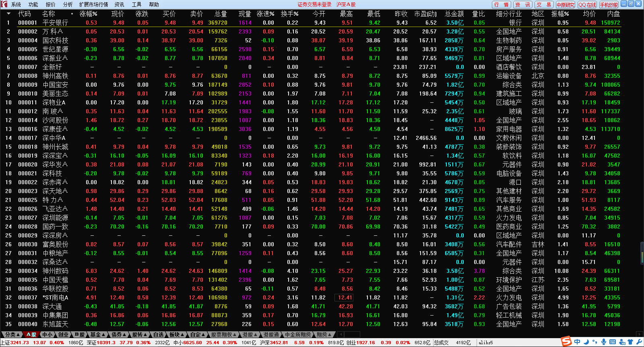This screenshot has width=644, height=347.
Task: Select the 平安银行 stock row
Action: 55,23
